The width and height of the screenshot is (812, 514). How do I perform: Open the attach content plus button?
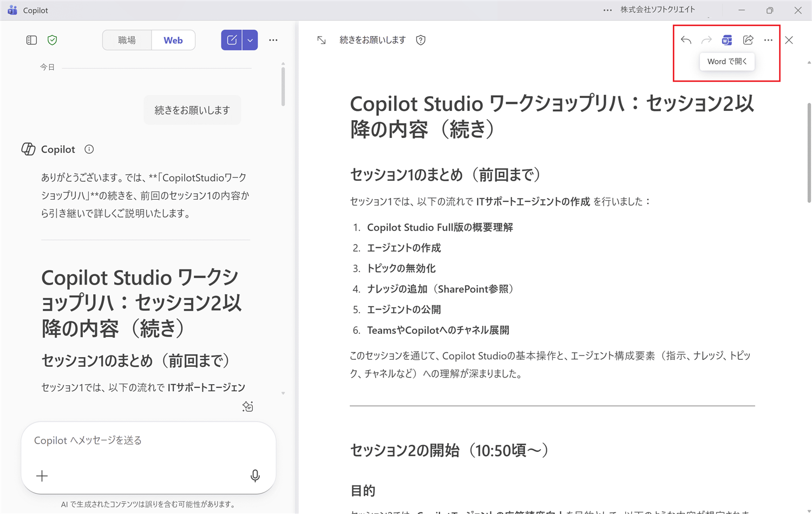[x=42, y=476]
